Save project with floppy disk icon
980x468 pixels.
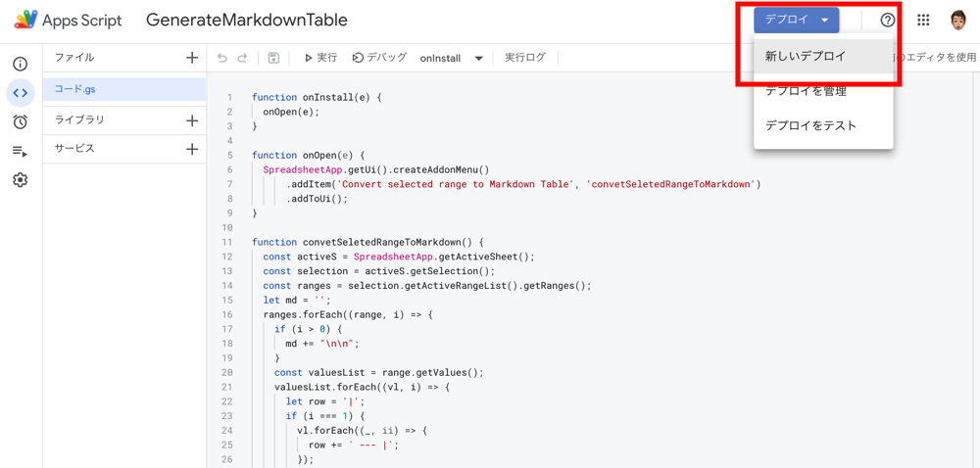273,58
